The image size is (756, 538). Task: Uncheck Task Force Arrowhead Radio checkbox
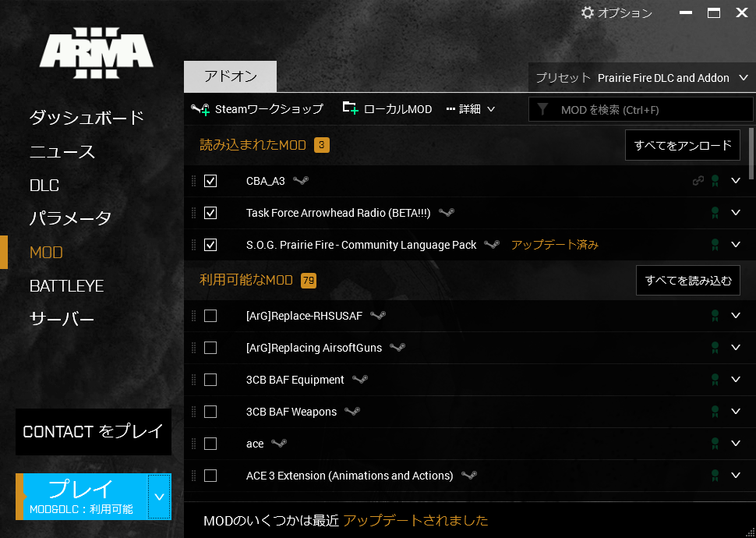tap(210, 213)
